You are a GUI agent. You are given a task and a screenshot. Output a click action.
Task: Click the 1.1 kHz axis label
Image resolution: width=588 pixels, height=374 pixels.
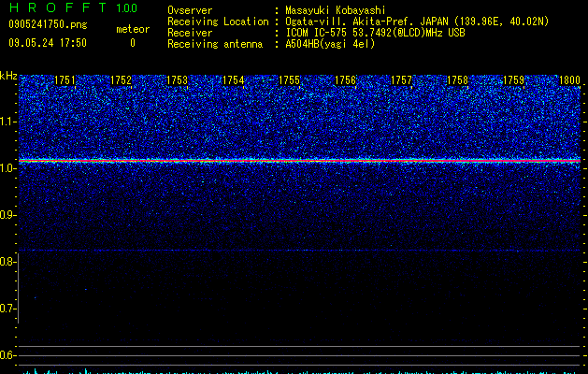coord(8,122)
